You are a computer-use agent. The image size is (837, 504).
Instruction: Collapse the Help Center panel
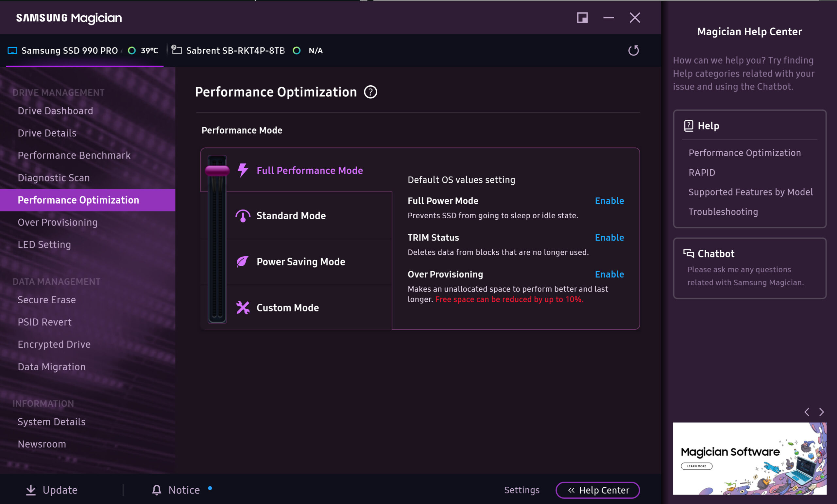(x=598, y=490)
